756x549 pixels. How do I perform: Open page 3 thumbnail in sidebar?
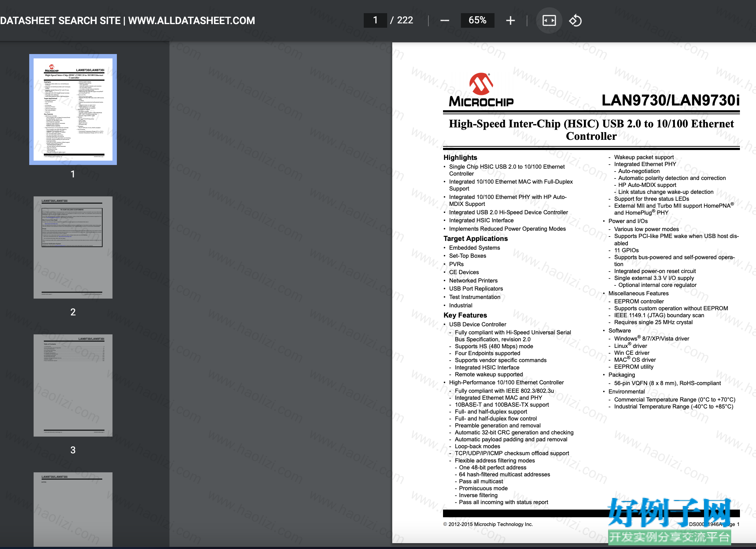tap(73, 385)
